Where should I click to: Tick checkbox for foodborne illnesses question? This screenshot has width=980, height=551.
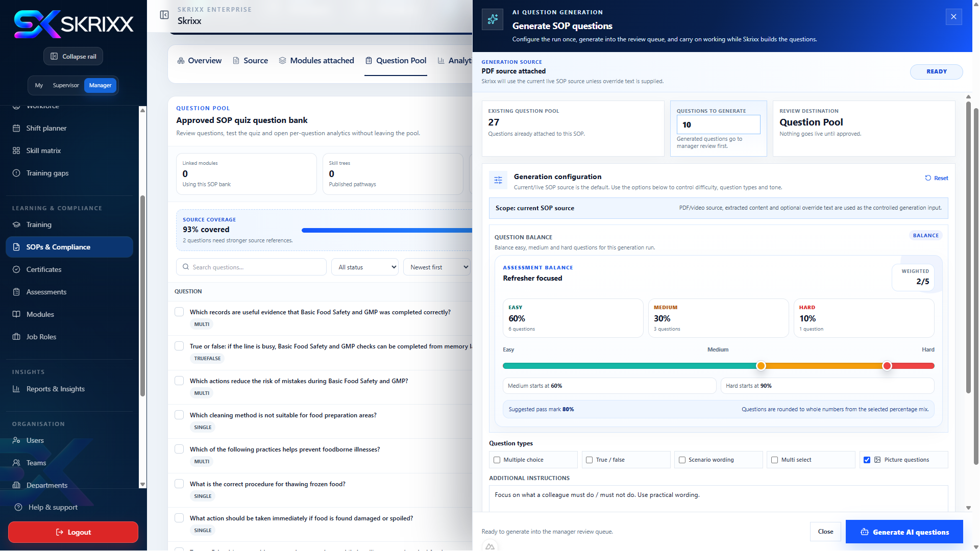(x=179, y=449)
